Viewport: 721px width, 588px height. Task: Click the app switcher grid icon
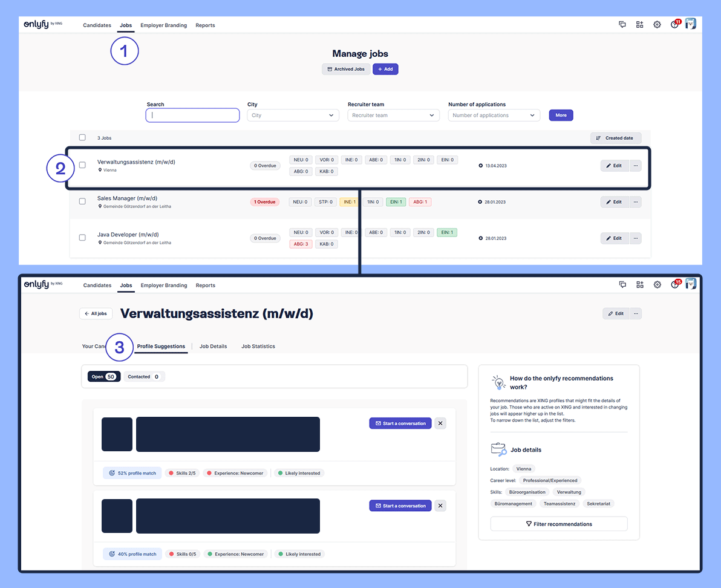click(x=640, y=24)
